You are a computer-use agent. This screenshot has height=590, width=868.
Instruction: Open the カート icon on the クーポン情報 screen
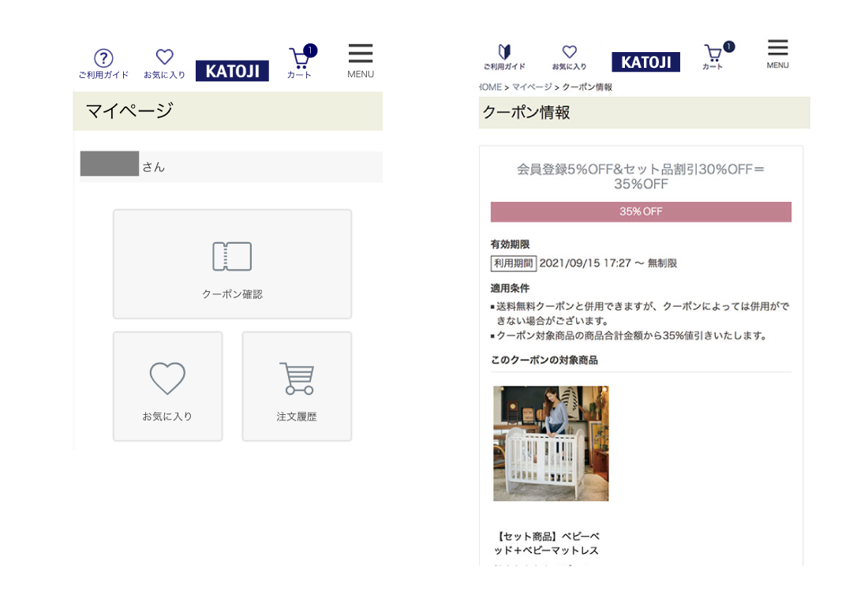tap(714, 56)
